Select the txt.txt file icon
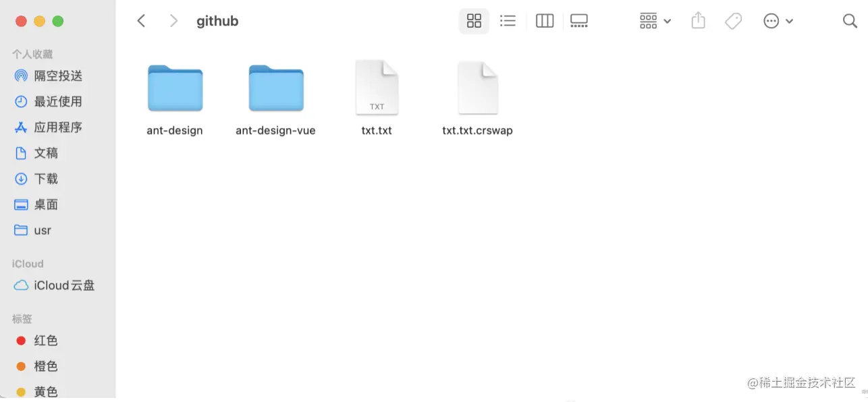Image resolution: width=868 pixels, height=402 pixels. (x=377, y=88)
